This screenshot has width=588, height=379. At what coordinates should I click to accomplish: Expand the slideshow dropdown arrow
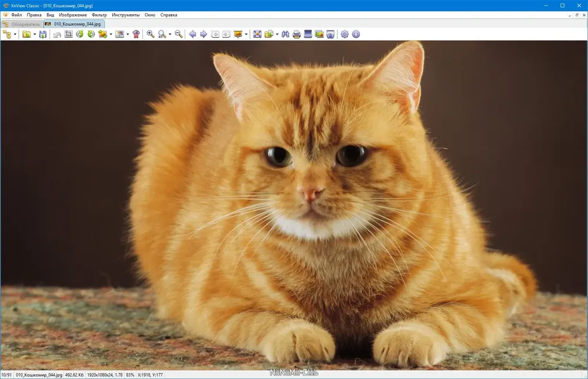click(x=246, y=35)
